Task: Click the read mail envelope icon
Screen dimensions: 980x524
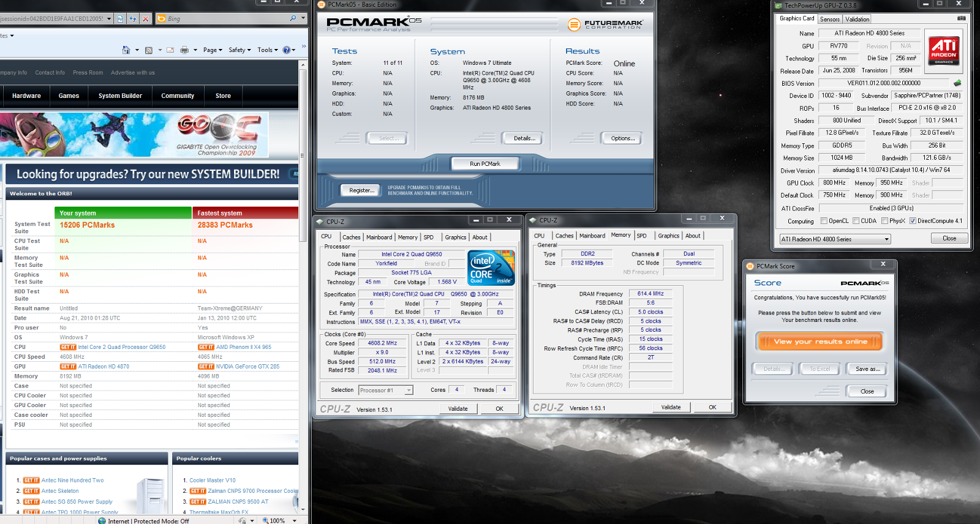Action: (x=170, y=50)
